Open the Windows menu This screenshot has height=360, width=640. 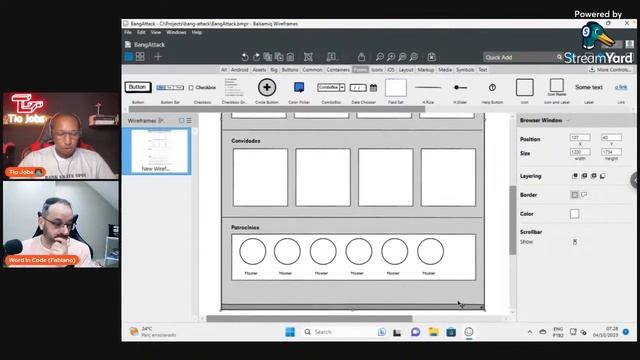coord(176,32)
